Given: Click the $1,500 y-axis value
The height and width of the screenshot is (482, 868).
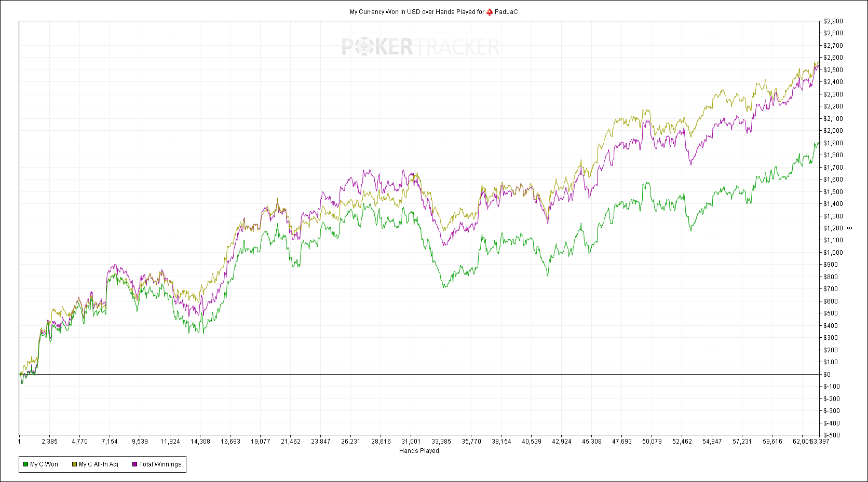Looking at the screenshot, I should 833,192.
